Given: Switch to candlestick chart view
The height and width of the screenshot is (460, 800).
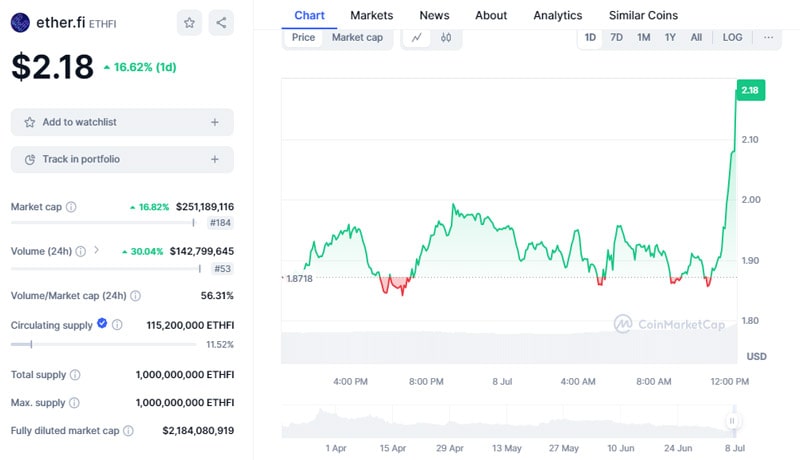Looking at the screenshot, I should pyautogui.click(x=446, y=37).
